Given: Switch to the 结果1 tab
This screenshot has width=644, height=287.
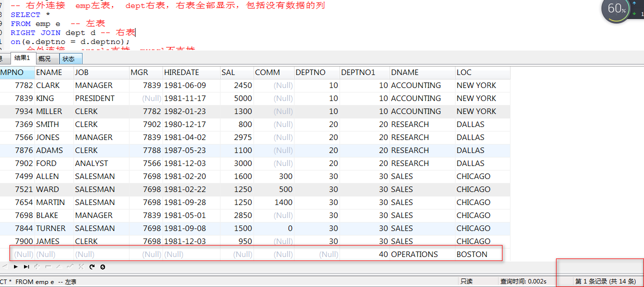Looking at the screenshot, I should 22,58.
